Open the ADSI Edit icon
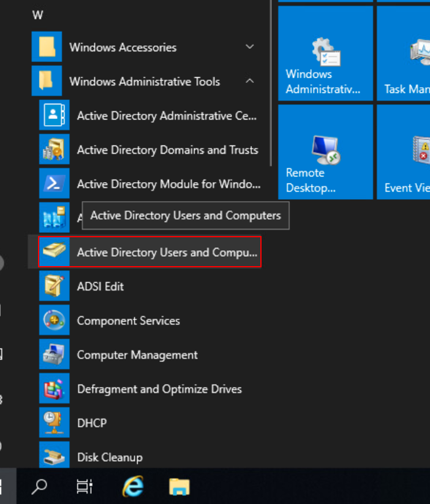The image size is (430, 504). [x=54, y=286]
